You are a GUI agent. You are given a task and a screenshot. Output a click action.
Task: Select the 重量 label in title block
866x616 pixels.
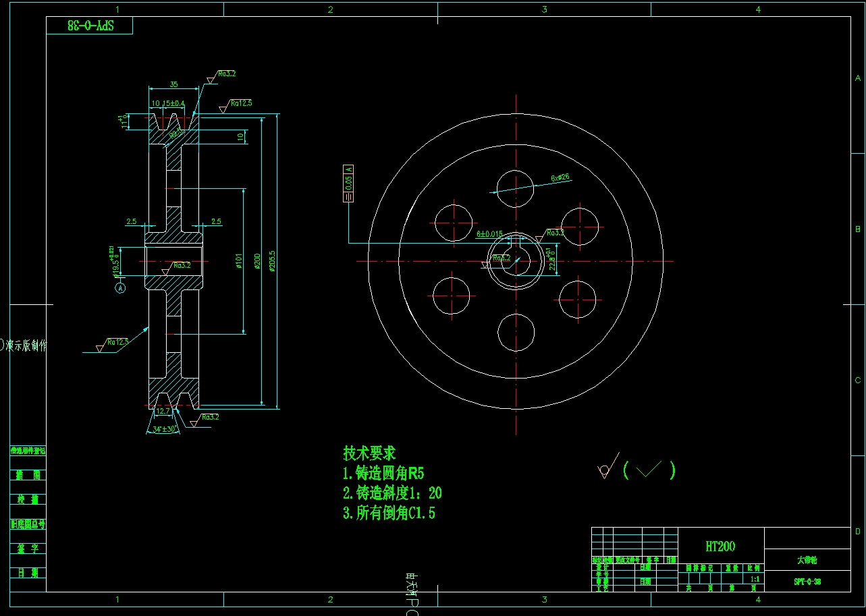point(732,569)
